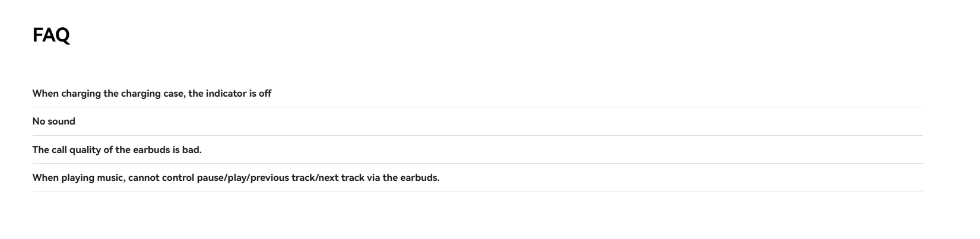
Task: View details for 'the indicator is off' question
Action: [x=477, y=93]
